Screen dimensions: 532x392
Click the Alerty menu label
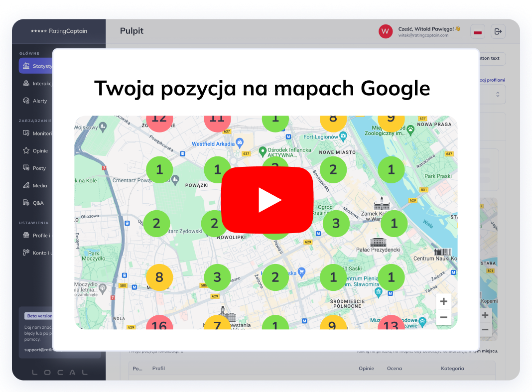point(40,101)
